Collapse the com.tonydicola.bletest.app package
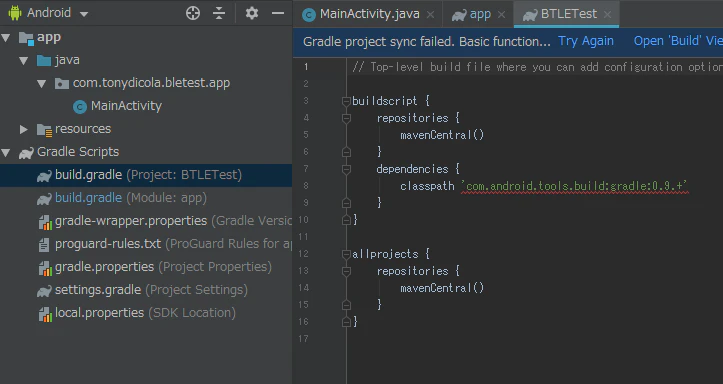Screen dimensions: 723x384 point(42,83)
